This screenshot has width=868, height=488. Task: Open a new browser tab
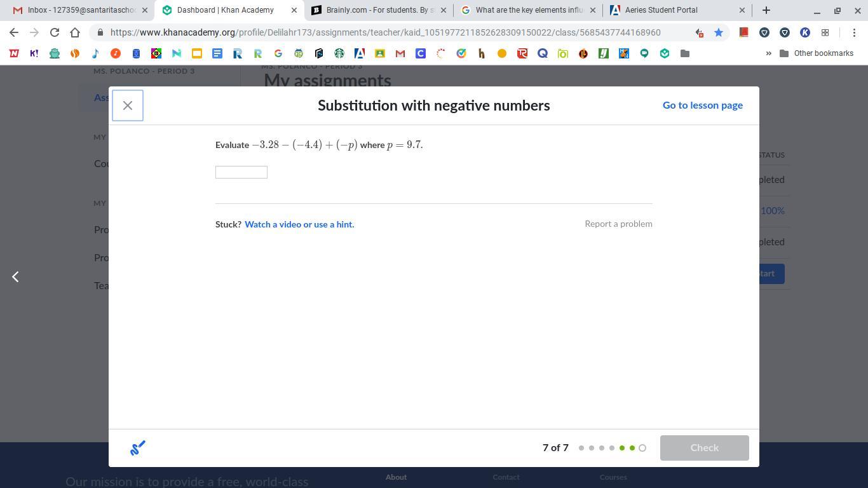click(766, 10)
